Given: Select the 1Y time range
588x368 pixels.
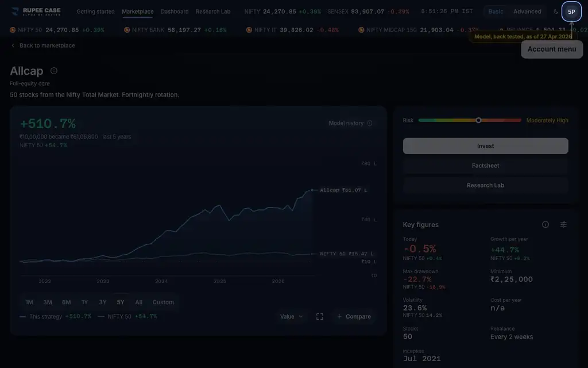Looking at the screenshot, I should coord(85,302).
